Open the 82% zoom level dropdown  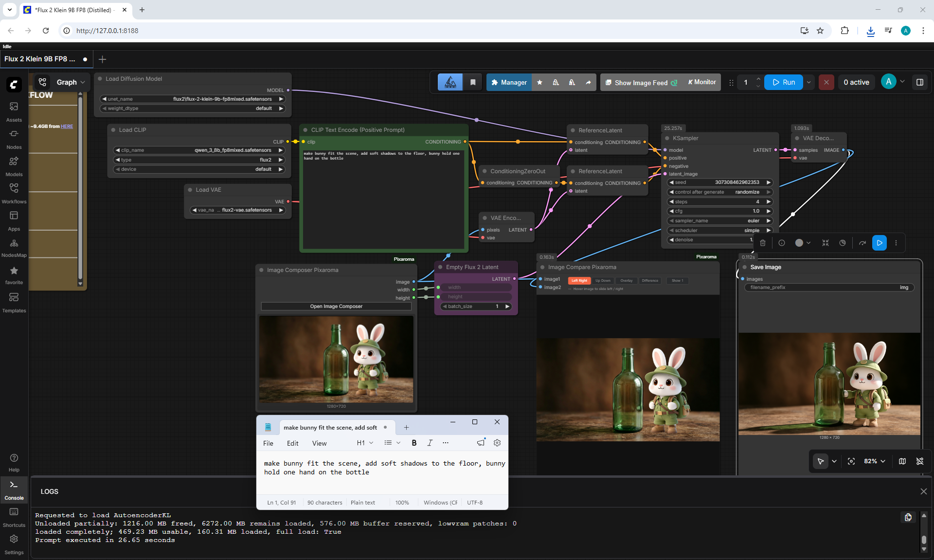[874, 461]
